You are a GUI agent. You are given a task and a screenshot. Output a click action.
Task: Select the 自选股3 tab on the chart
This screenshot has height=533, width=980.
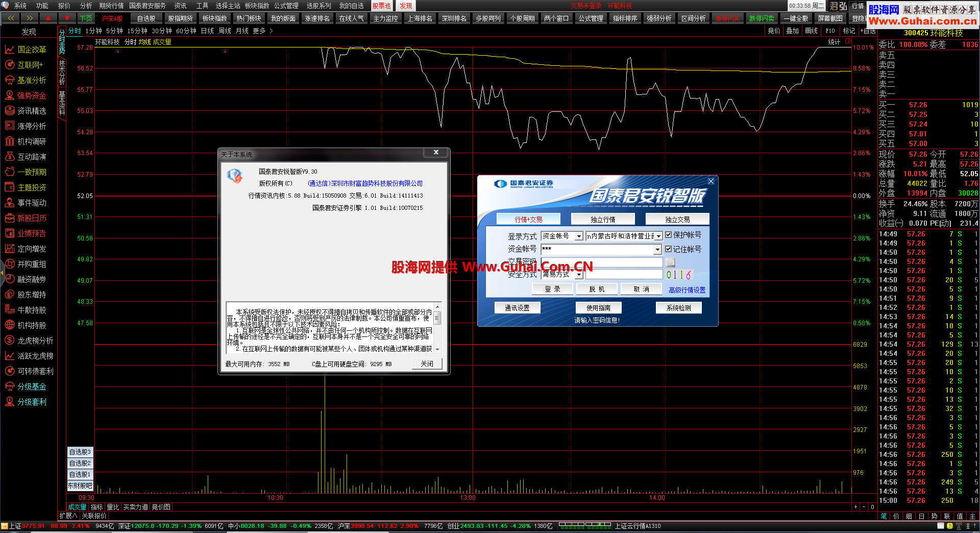tap(80, 452)
